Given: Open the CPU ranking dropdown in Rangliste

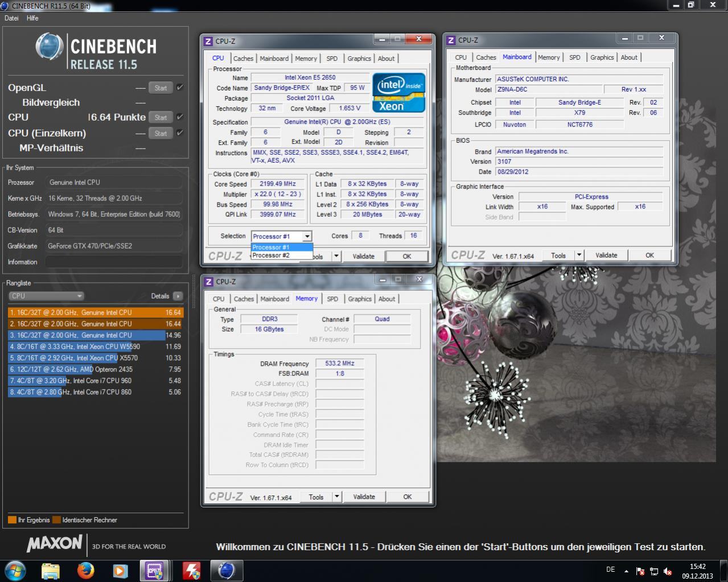Looking at the screenshot, I should pos(46,296).
